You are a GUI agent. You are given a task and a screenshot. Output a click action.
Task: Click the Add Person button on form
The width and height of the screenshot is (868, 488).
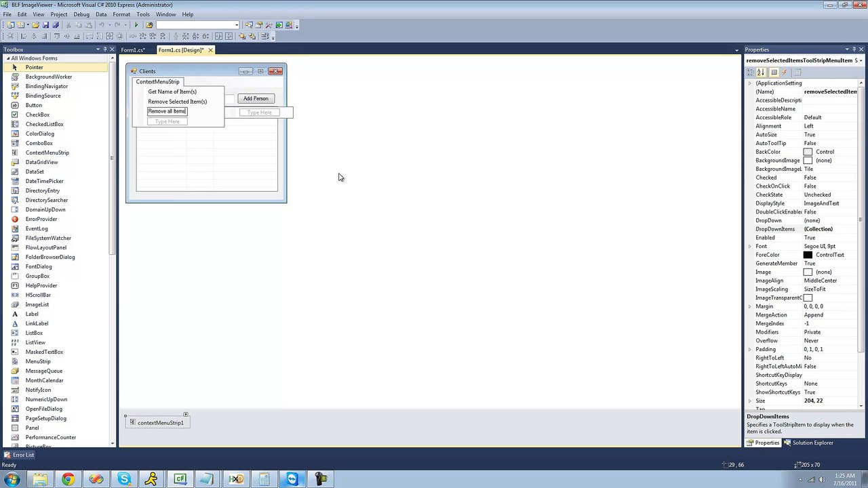[x=256, y=98]
